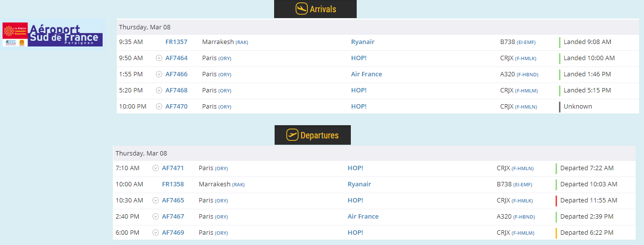This screenshot has width=644, height=245.
Task: Click scheduled time '6:00 PM' in departures
Action: pos(128,233)
